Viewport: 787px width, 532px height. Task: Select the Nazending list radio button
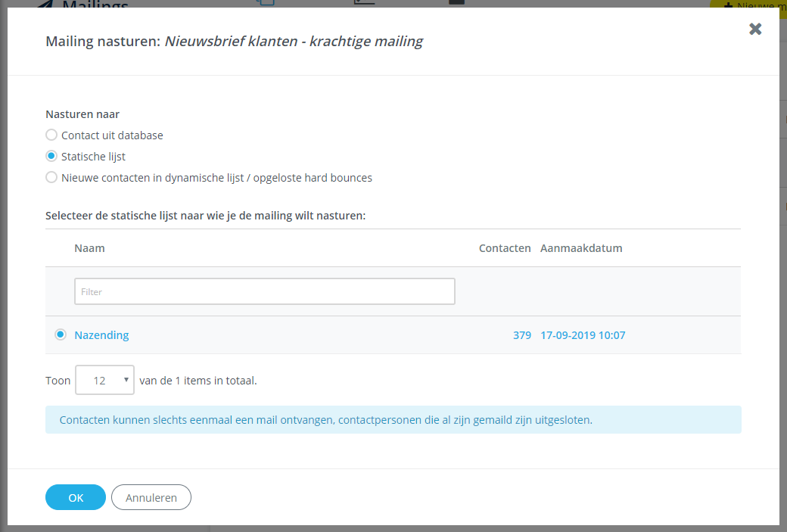(60, 334)
